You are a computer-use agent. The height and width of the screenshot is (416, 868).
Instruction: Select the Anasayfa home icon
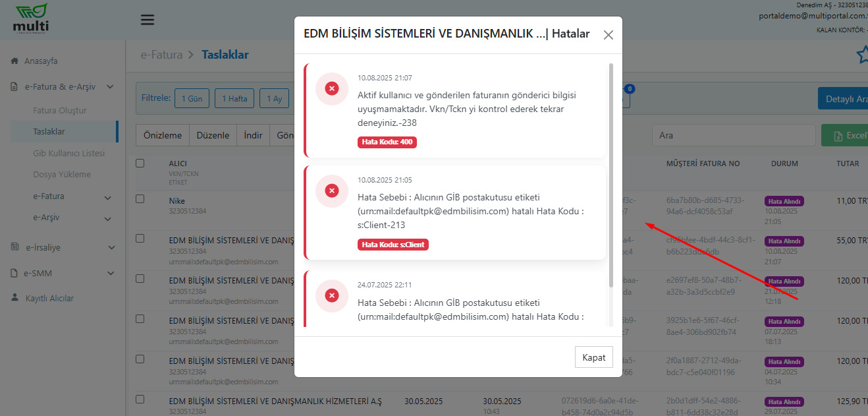click(x=14, y=61)
